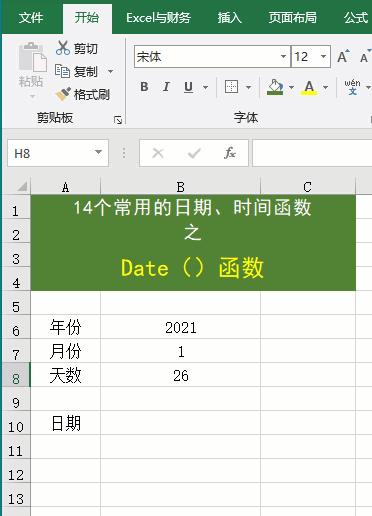Image resolution: width=372 pixels, height=516 pixels.
Task: Select cell containing 月份
Action: (x=65, y=351)
